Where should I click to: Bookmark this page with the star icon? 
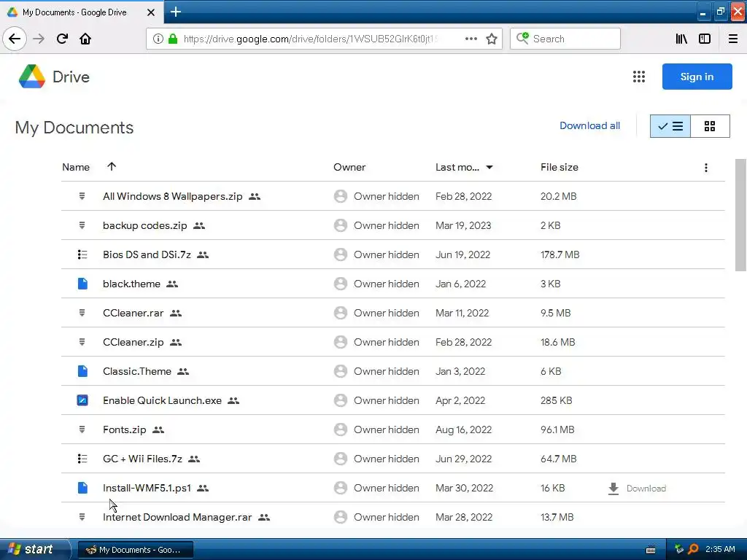click(492, 39)
